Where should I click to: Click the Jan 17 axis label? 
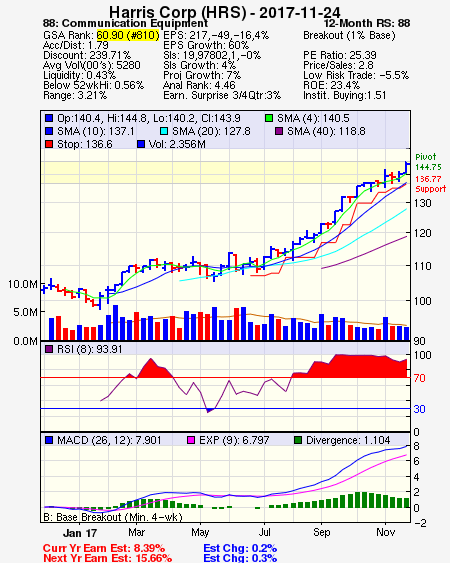(80, 533)
